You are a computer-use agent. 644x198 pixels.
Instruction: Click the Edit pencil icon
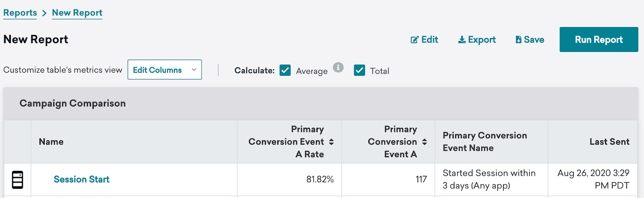click(x=414, y=40)
